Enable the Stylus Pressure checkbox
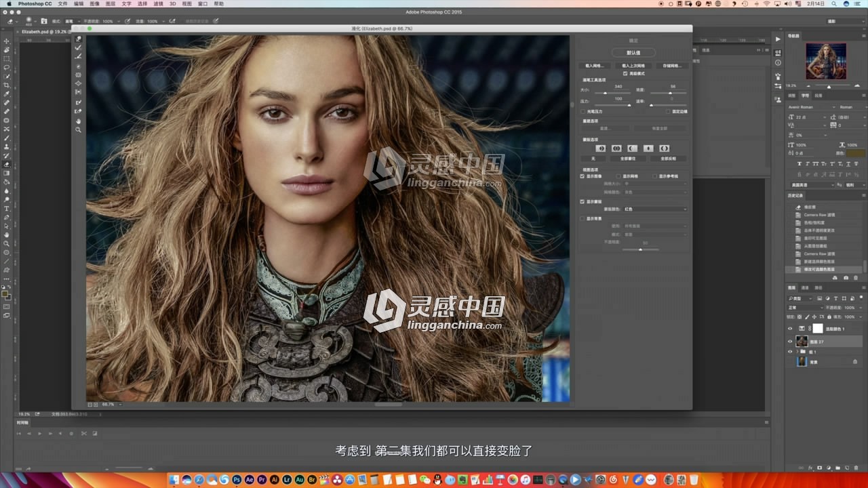 tap(583, 111)
